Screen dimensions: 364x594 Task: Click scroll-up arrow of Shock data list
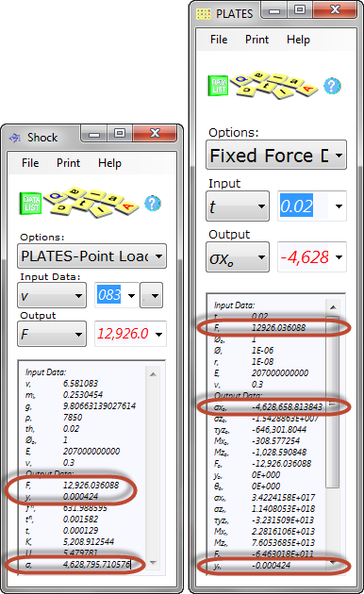click(153, 374)
